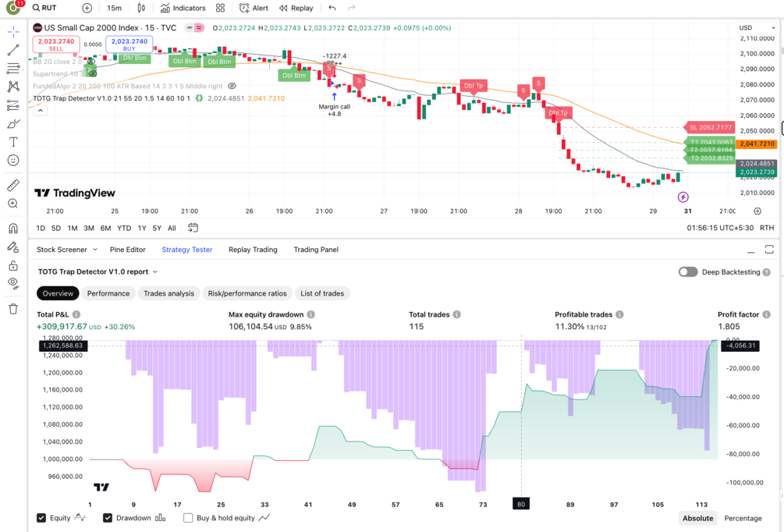Open the emoji and icons tool
The width and height of the screenshot is (784, 532).
click(13, 161)
